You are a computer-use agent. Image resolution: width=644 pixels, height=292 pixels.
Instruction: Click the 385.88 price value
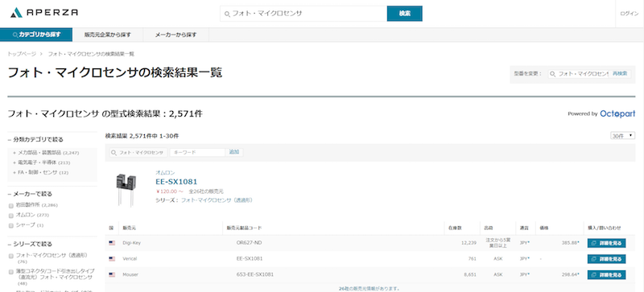[x=570, y=243]
